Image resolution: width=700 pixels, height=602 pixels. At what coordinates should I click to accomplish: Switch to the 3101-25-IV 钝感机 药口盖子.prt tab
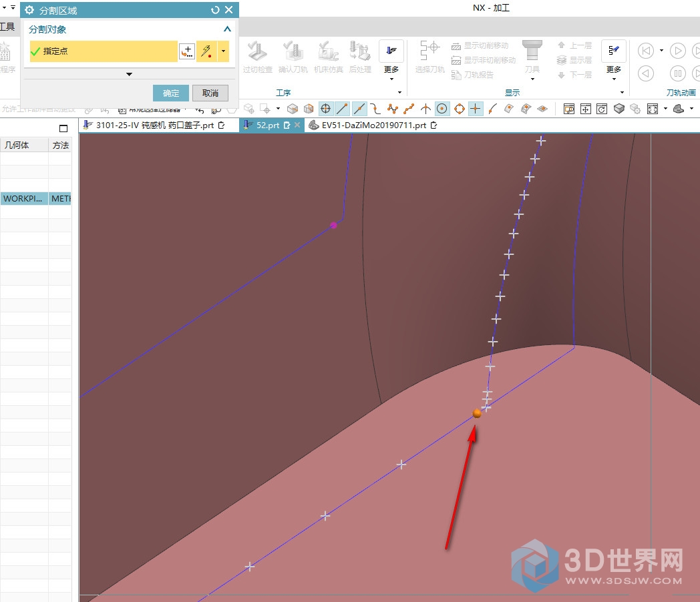click(x=154, y=125)
